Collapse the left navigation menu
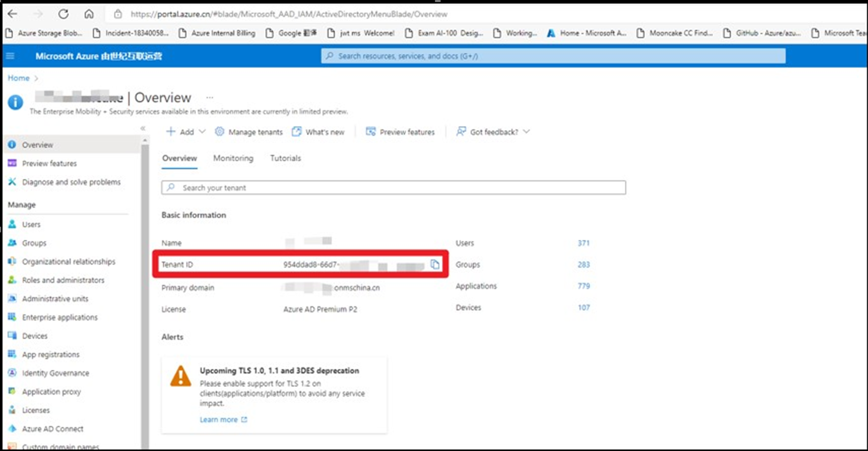This screenshot has width=868, height=451. (143, 128)
